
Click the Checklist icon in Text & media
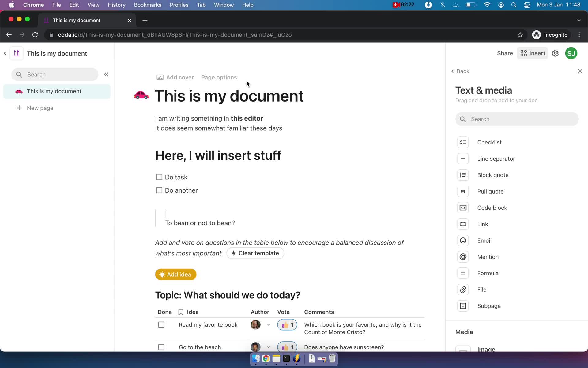[x=463, y=142]
